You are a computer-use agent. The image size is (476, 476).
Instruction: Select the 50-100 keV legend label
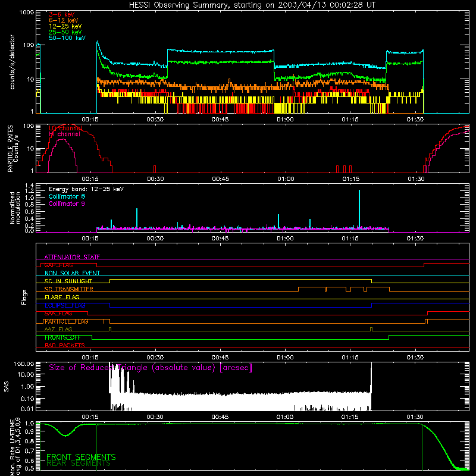67,38
